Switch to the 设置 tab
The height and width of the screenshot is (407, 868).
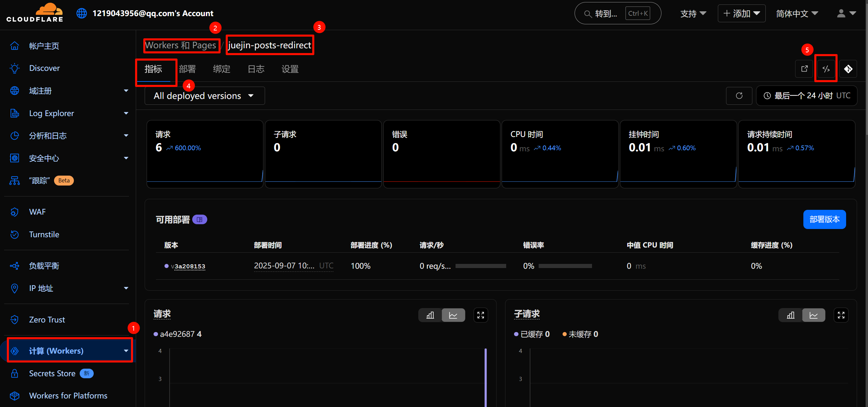click(290, 69)
